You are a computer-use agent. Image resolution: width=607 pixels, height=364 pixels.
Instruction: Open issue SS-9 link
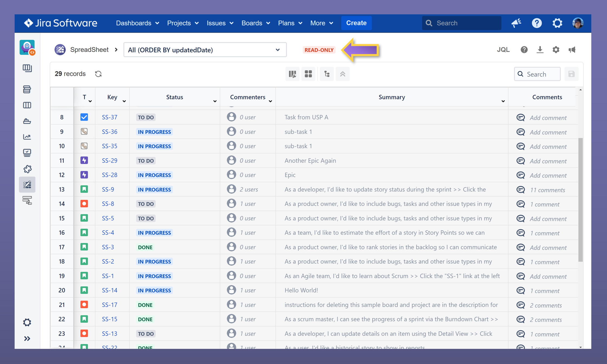tap(107, 189)
